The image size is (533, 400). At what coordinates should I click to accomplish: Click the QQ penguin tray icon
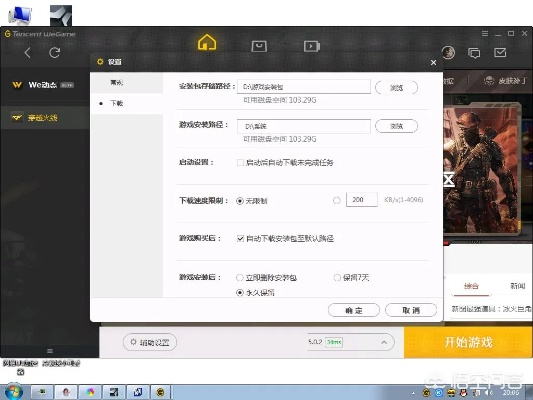(463, 393)
